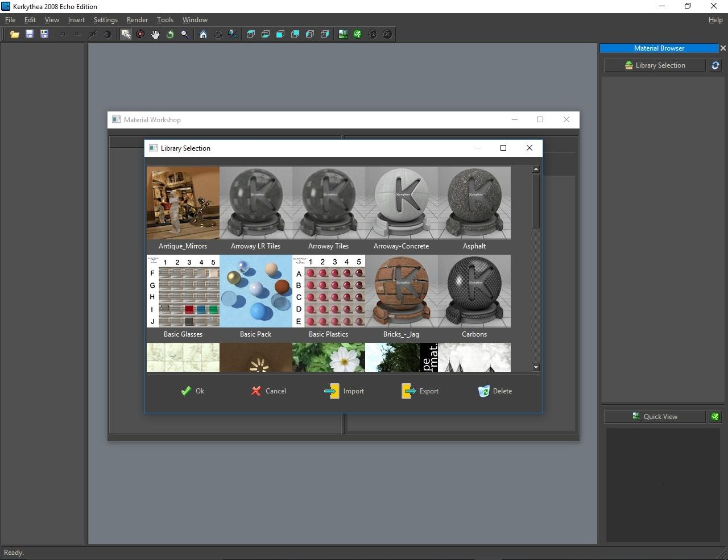The image size is (728, 560).
Task: Open the View menu
Action: [x=52, y=20]
